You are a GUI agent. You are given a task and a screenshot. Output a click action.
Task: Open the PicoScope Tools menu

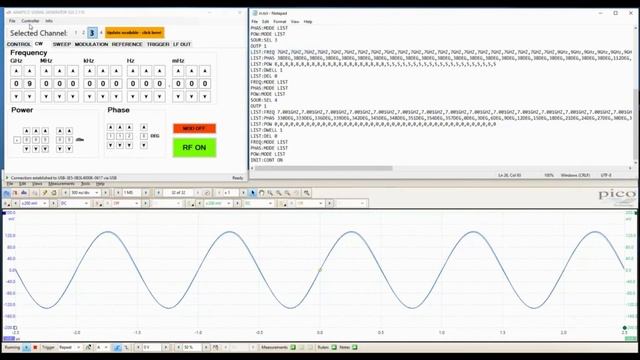[85, 184]
